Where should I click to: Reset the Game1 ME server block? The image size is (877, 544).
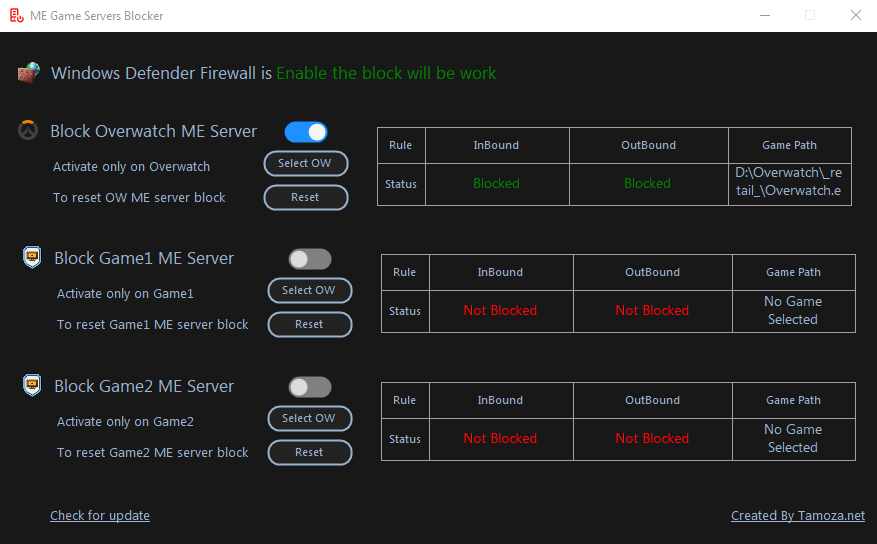(x=310, y=325)
